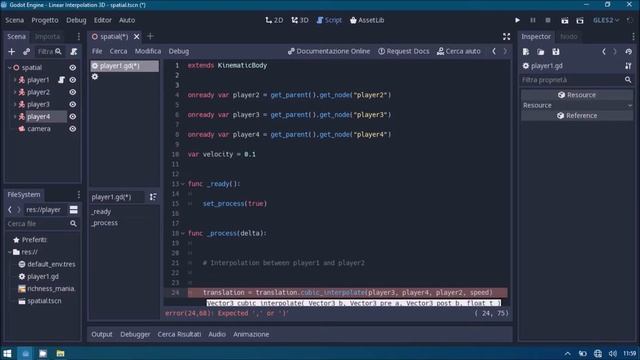Open Windows Start menu
640x360 pixels.
pos(7,353)
